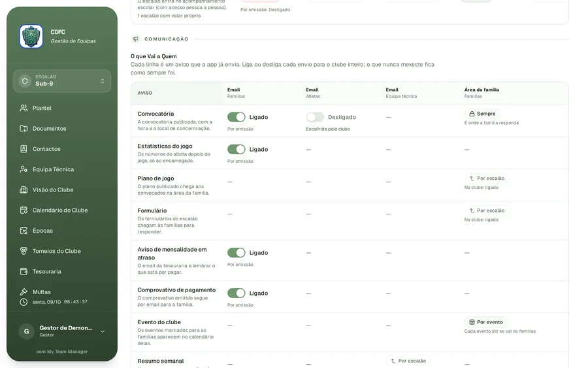Open Torneios do Clube menu entry

pyautogui.click(x=62, y=251)
